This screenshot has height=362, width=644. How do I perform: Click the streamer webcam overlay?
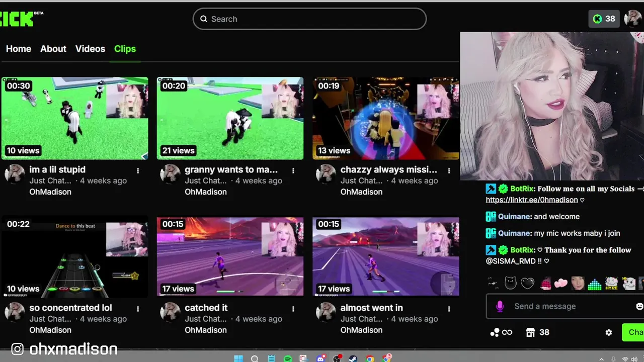coord(552,106)
